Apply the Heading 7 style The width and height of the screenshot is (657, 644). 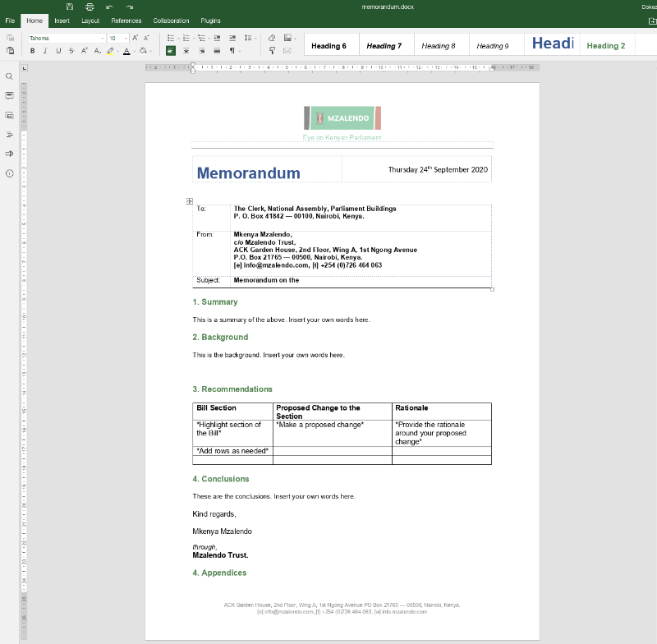[x=384, y=46]
